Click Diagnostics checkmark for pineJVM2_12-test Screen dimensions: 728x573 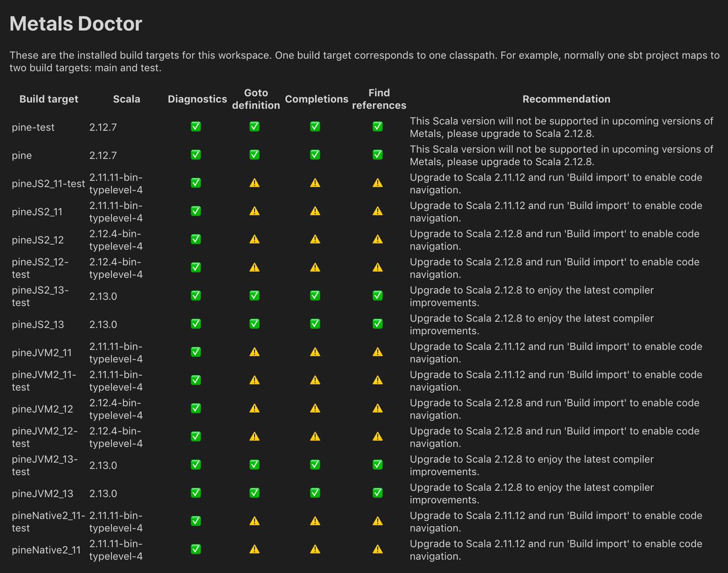click(196, 437)
